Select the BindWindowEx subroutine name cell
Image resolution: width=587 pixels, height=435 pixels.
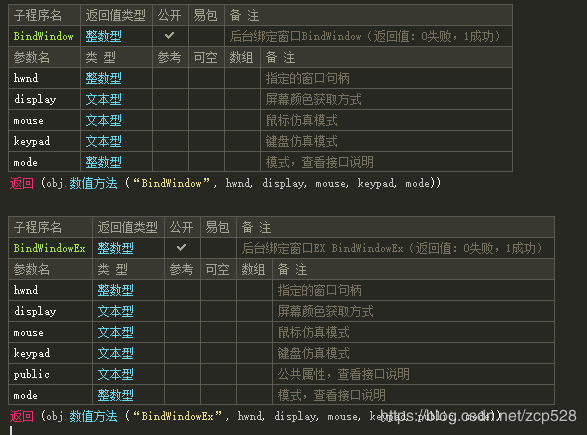click(x=50, y=248)
